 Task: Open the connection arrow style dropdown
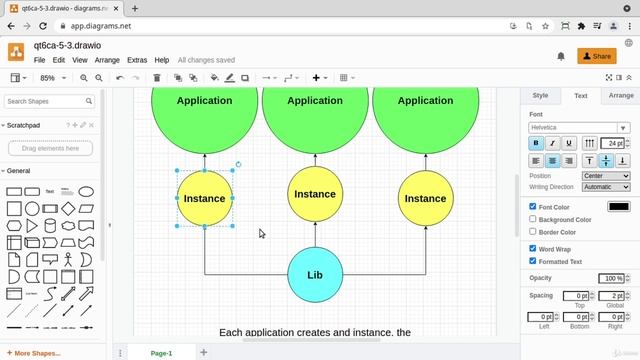[x=269, y=78]
